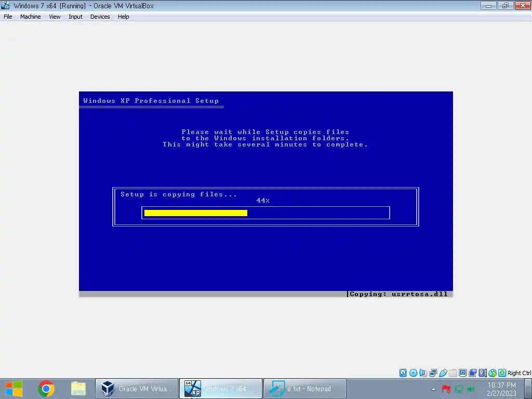Image resolution: width=532 pixels, height=399 pixels.
Task: Click the keyboard capture green arrow icon
Action: click(x=502, y=373)
